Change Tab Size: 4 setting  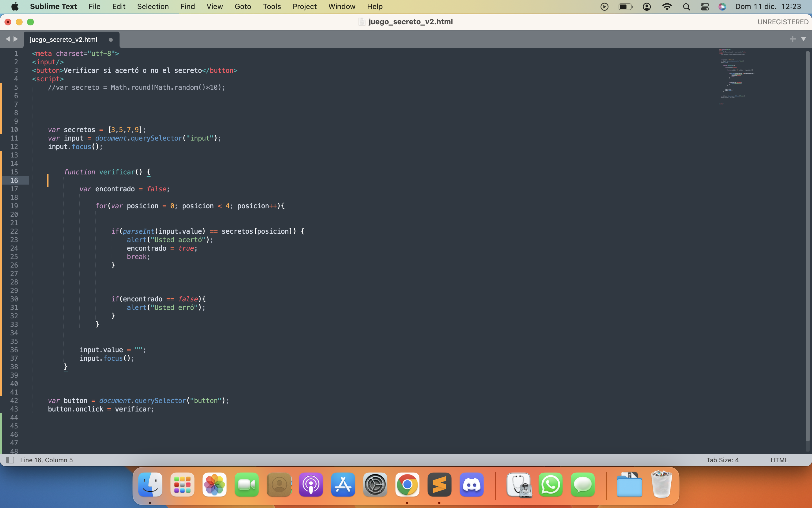(722, 460)
